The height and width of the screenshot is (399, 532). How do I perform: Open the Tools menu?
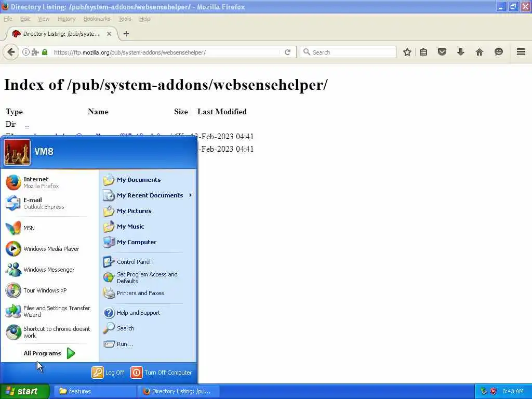coord(125,19)
